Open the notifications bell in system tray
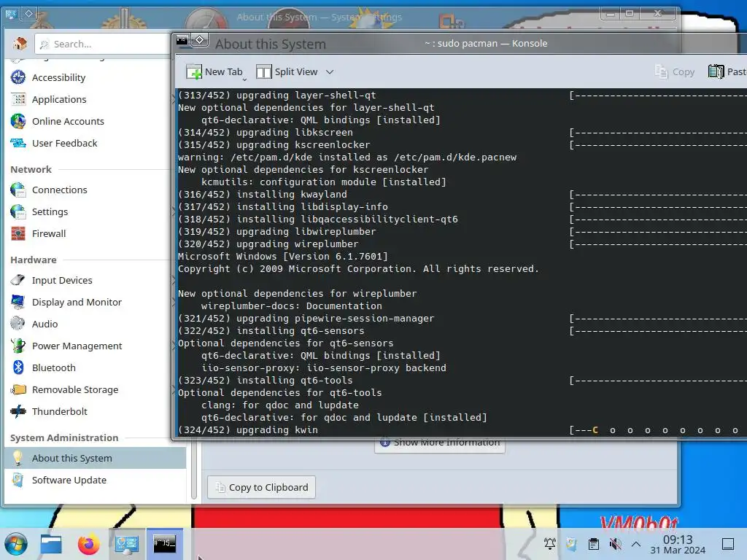This screenshot has width=747, height=560. 550,544
